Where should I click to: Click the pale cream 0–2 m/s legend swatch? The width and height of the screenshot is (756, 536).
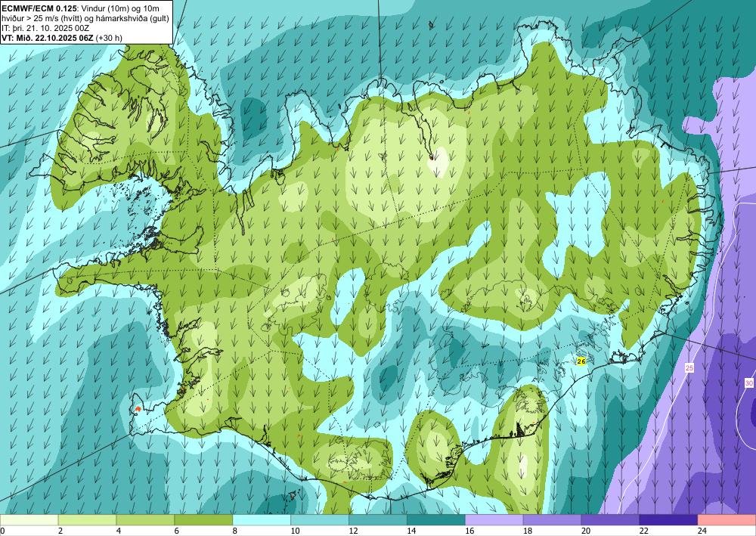tap(29, 520)
